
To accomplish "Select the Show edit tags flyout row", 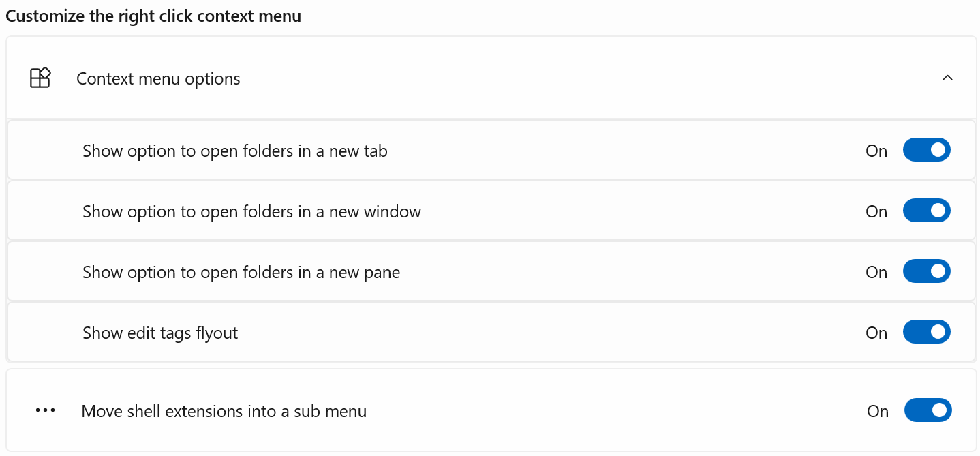I will click(477, 332).
